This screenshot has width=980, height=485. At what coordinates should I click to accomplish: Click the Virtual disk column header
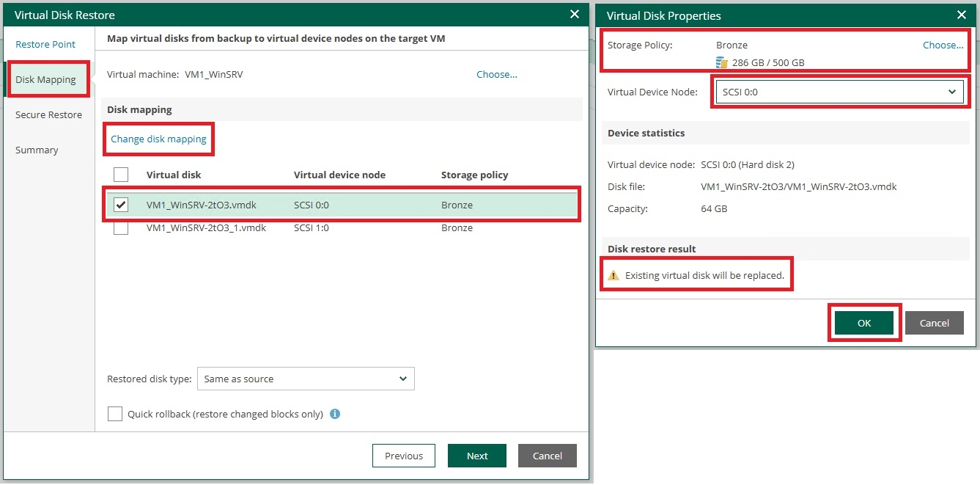click(174, 175)
